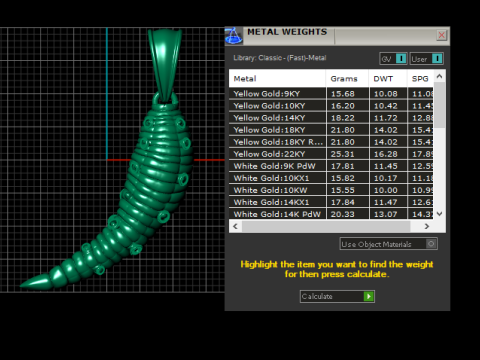Click the Library: Classic - (Fast)-Metal label
Screen dimensions: 480x360
[280, 58]
